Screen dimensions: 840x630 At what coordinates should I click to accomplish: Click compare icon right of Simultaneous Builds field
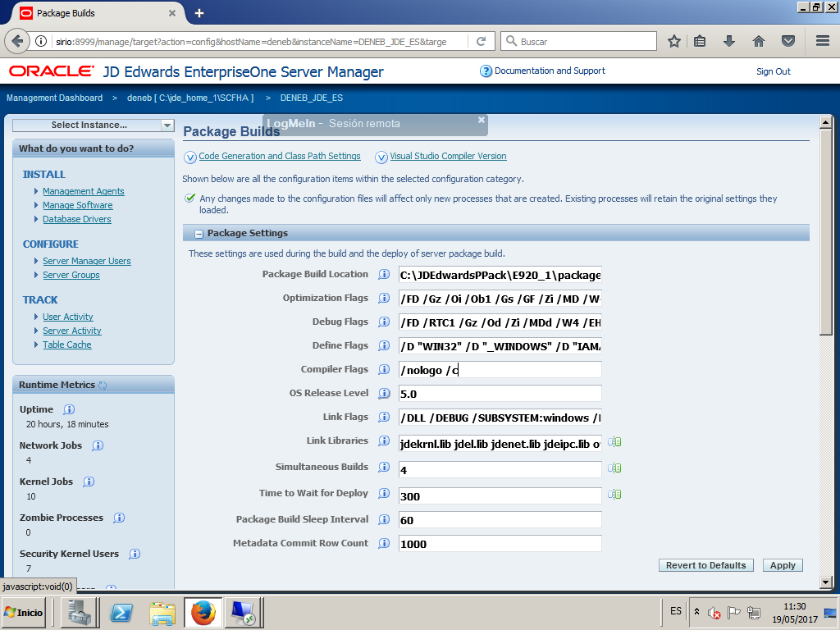614,468
